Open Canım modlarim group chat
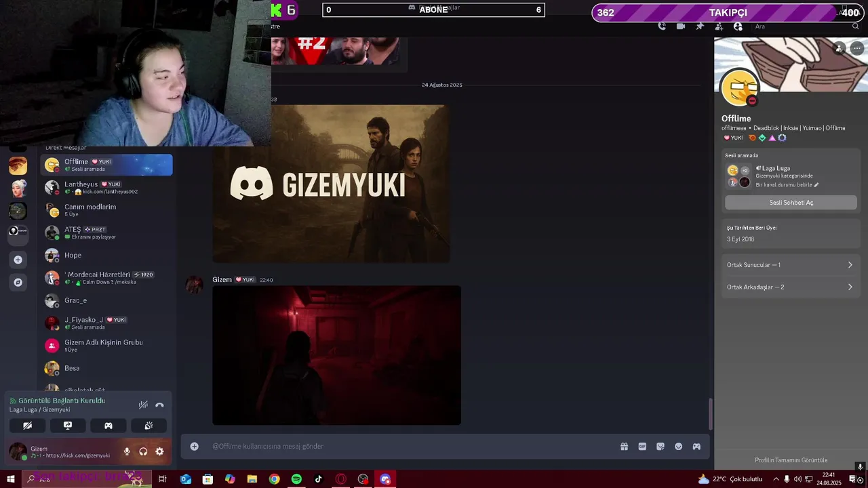 (106, 210)
